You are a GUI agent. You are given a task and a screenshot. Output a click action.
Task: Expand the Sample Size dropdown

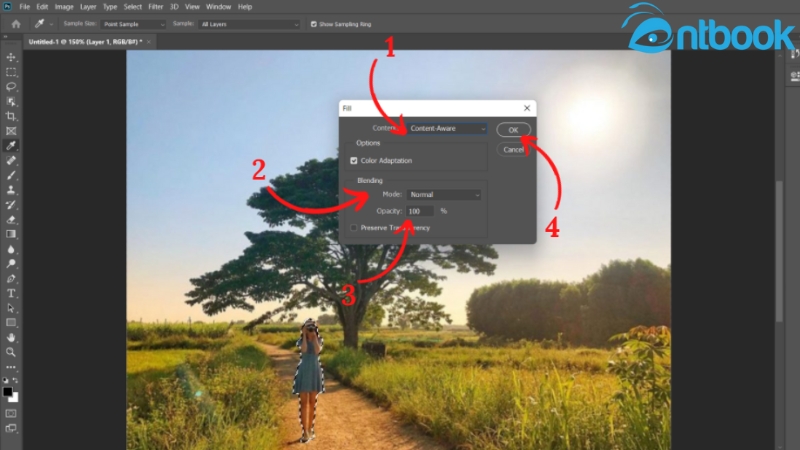[132, 23]
